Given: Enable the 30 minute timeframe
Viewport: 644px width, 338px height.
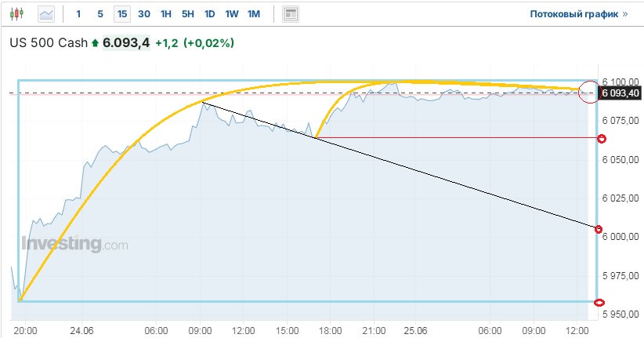Looking at the screenshot, I should (144, 14).
